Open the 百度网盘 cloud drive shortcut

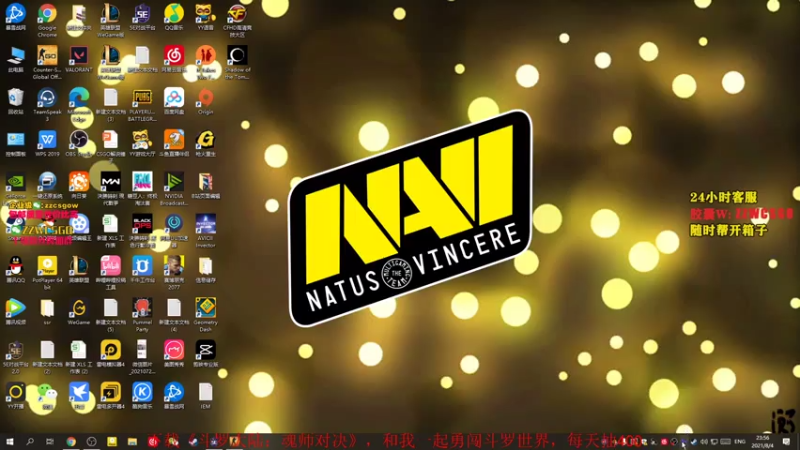(173, 101)
